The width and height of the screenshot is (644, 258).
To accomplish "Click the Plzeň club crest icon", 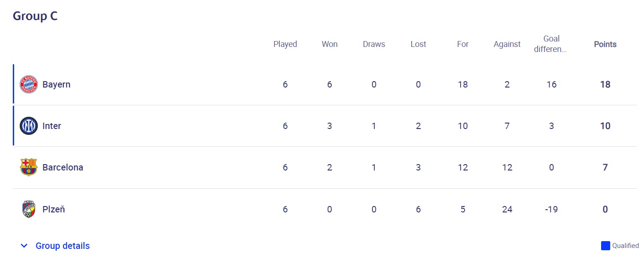I will 28,209.
